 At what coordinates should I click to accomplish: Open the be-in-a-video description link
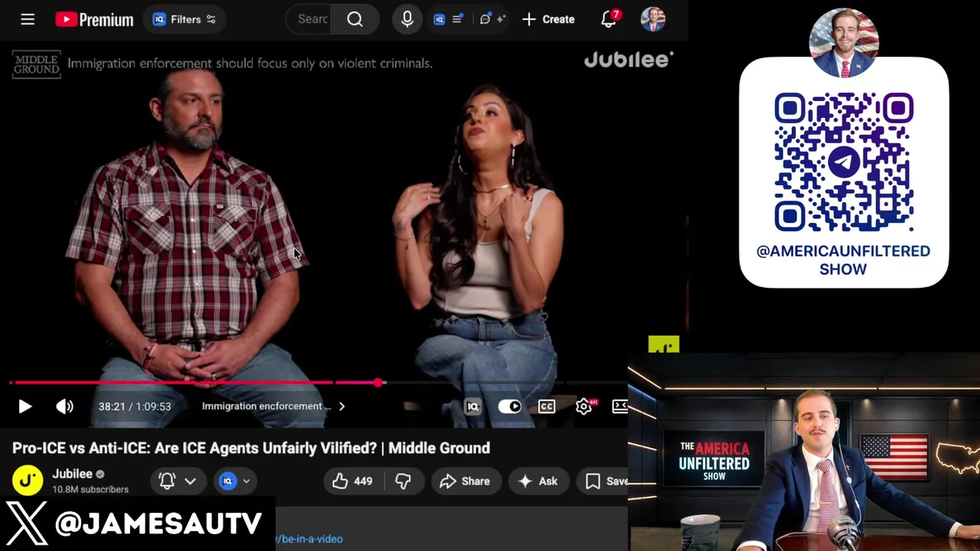pos(309,539)
